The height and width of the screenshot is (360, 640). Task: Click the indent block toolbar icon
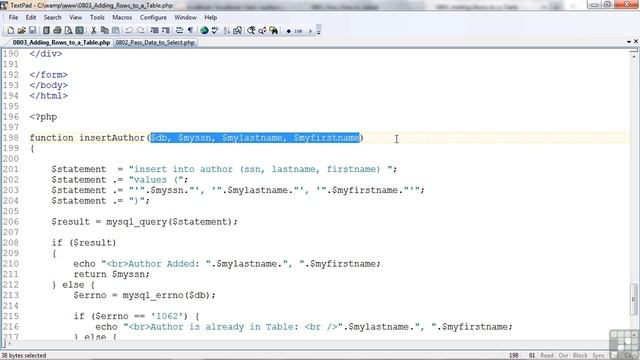coord(154,31)
